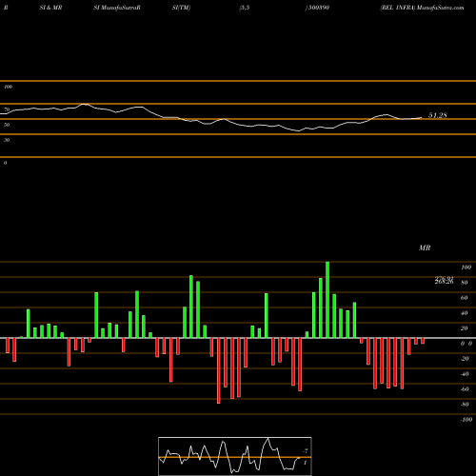Click the SI & MR header label

[x=50, y=8]
